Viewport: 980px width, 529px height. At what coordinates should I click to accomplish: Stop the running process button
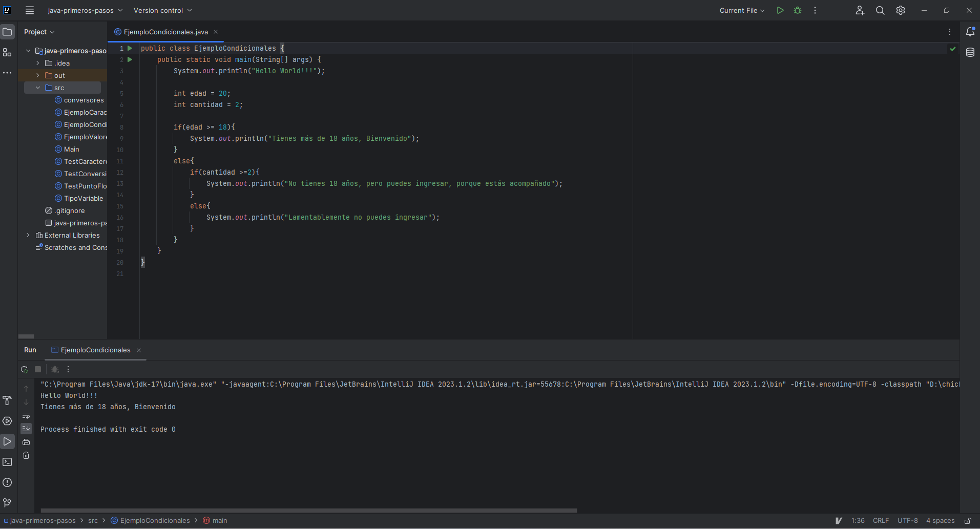(x=38, y=369)
